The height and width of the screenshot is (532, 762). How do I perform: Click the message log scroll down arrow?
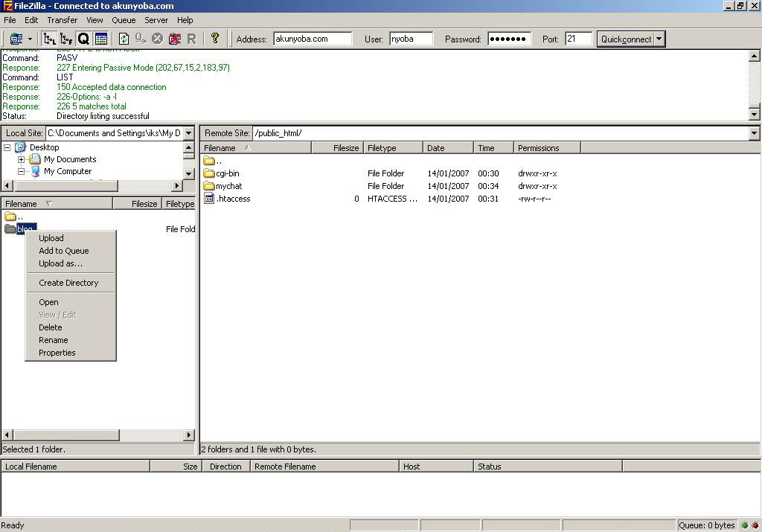click(x=755, y=115)
